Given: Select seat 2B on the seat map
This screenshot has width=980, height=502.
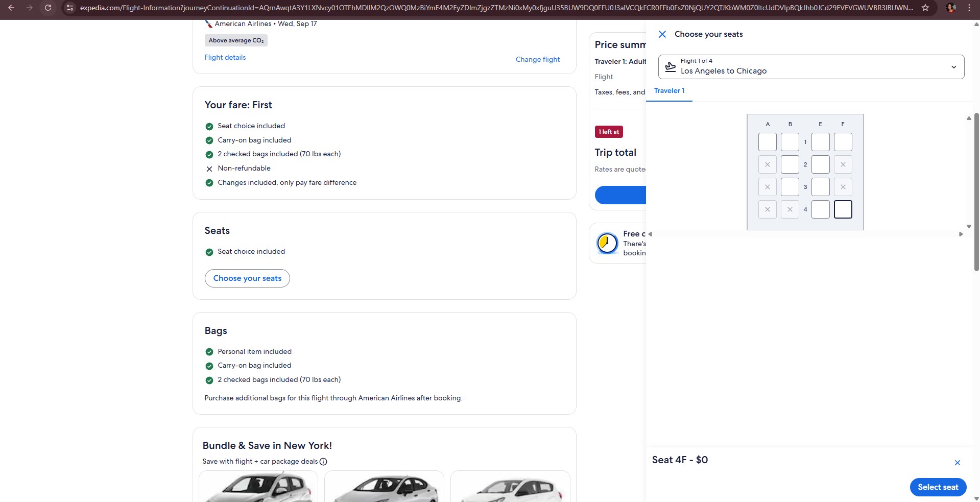Looking at the screenshot, I should coord(790,164).
